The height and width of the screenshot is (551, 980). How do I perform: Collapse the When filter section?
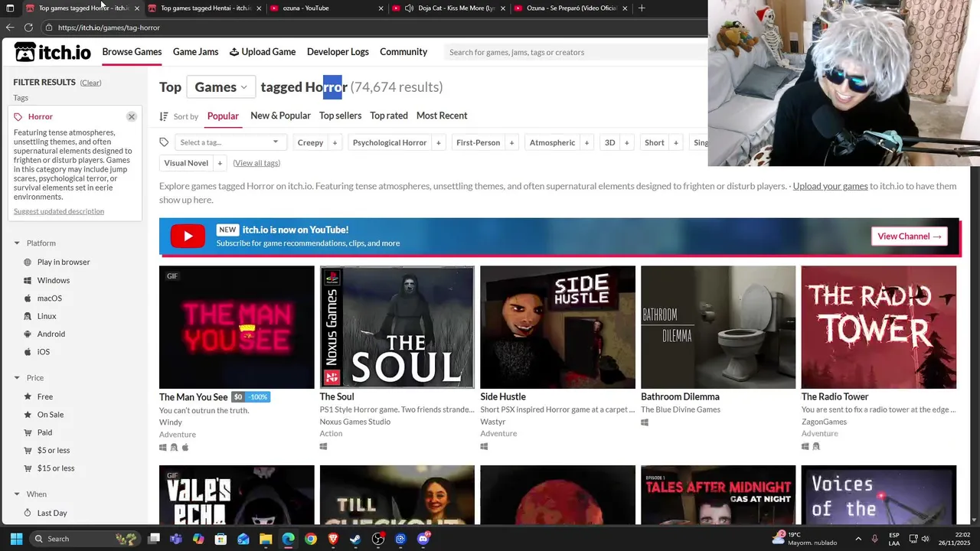[17, 494]
